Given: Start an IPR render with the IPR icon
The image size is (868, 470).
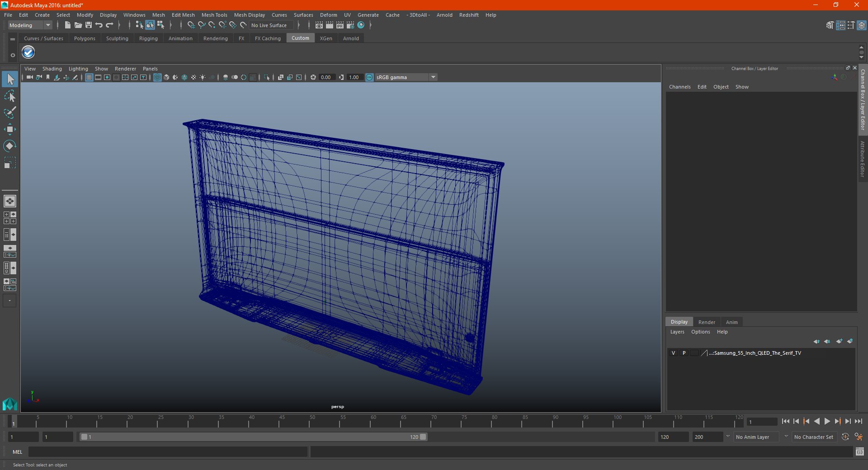Looking at the screenshot, I should pos(340,25).
